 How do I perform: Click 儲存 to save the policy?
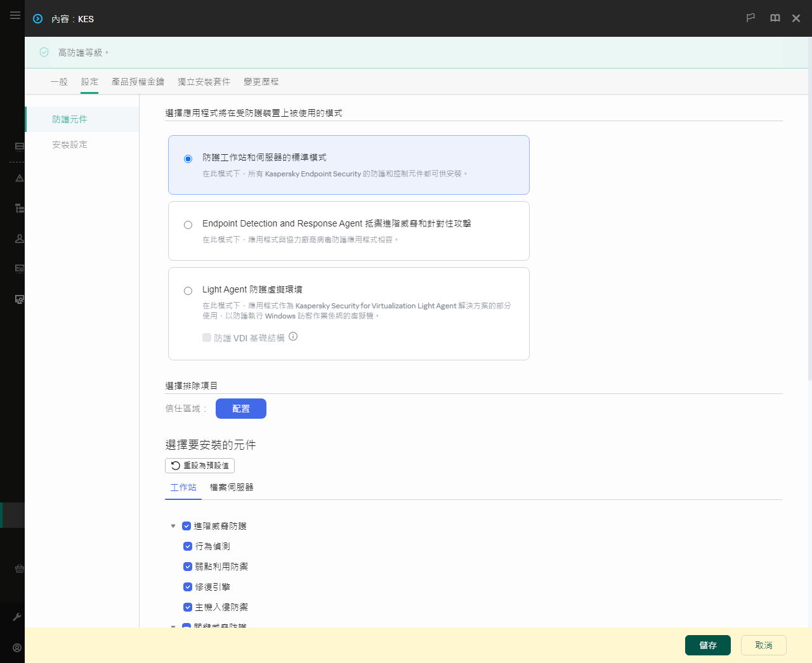[707, 645]
